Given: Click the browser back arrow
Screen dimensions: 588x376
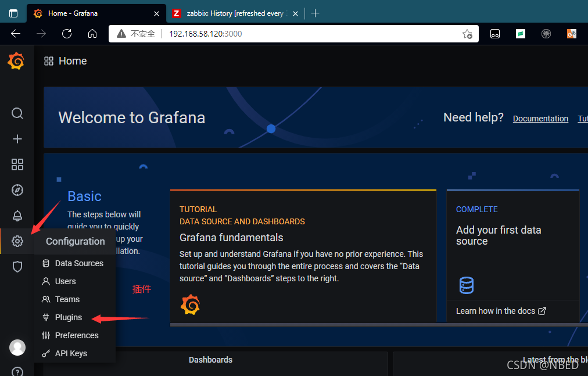Looking at the screenshot, I should point(16,34).
